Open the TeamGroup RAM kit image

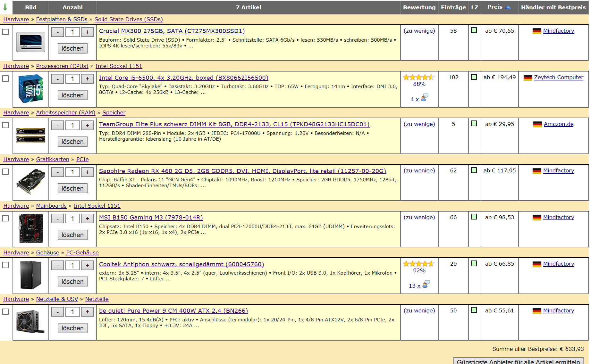click(31, 135)
